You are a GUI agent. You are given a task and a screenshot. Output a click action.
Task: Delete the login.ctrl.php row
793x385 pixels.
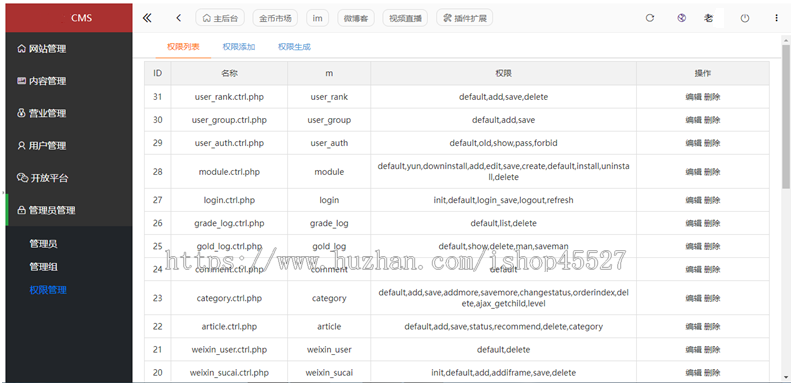click(712, 200)
